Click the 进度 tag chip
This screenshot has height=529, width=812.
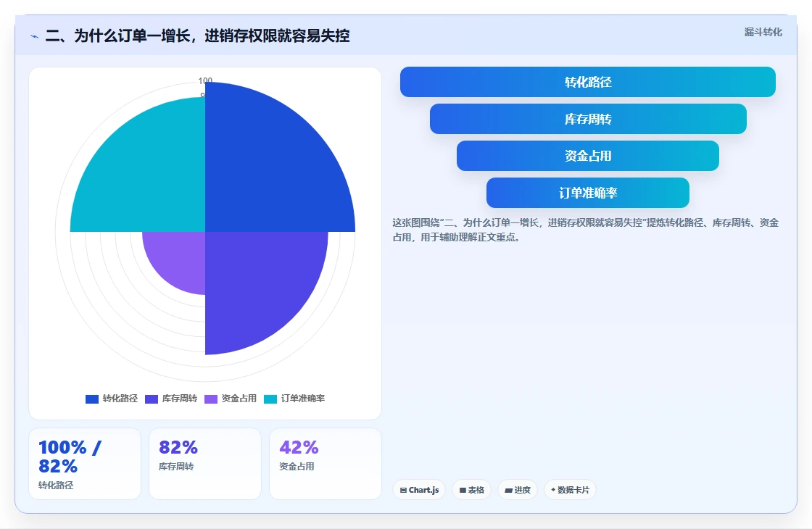(518, 490)
